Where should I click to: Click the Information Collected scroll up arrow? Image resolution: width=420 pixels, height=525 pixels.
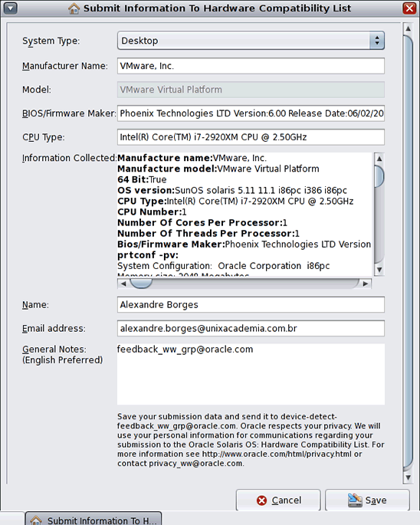click(379, 159)
